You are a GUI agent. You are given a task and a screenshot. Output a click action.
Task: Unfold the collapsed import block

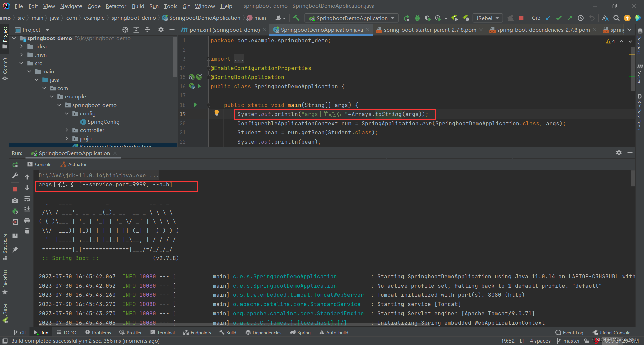click(x=208, y=59)
